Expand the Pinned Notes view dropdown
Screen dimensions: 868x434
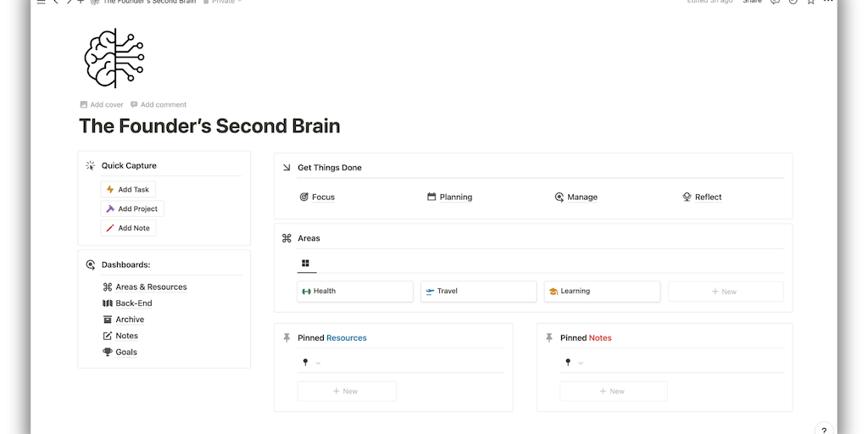click(x=581, y=363)
